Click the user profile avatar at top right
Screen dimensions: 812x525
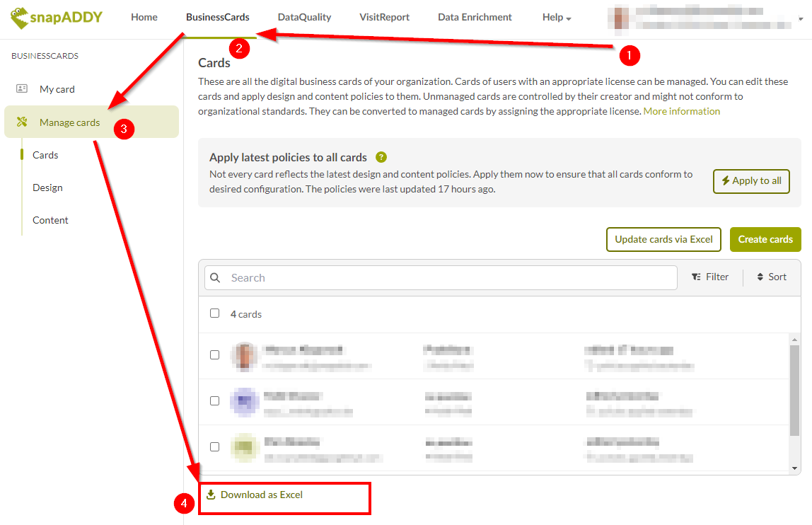click(x=620, y=18)
